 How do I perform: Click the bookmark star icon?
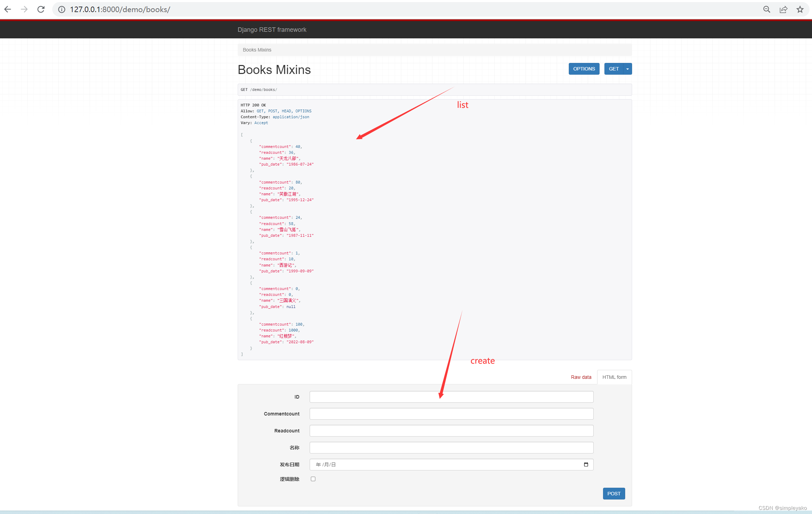click(x=800, y=9)
